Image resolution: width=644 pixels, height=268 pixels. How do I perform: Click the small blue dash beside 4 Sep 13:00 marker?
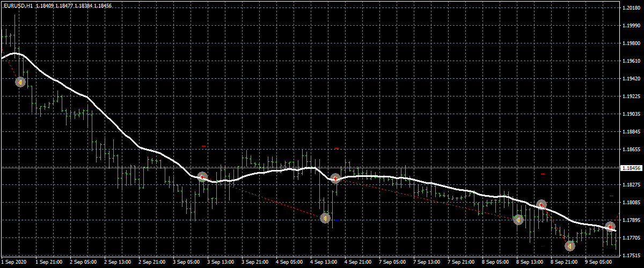(x=337, y=220)
